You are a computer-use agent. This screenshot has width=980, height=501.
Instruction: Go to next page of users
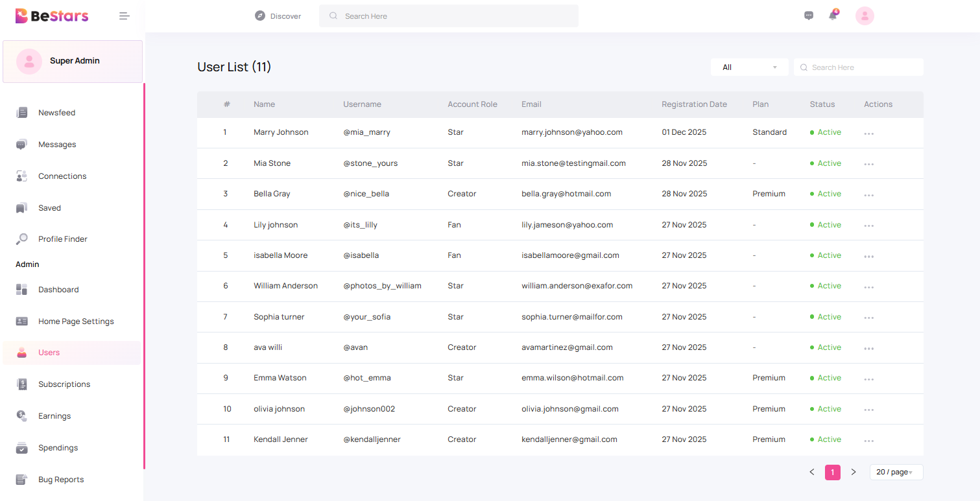[854, 472]
